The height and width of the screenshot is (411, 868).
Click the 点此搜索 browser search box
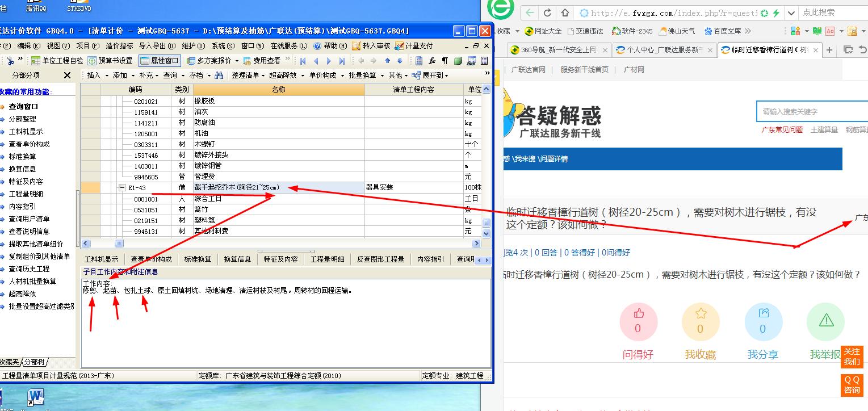pyautogui.click(x=833, y=12)
